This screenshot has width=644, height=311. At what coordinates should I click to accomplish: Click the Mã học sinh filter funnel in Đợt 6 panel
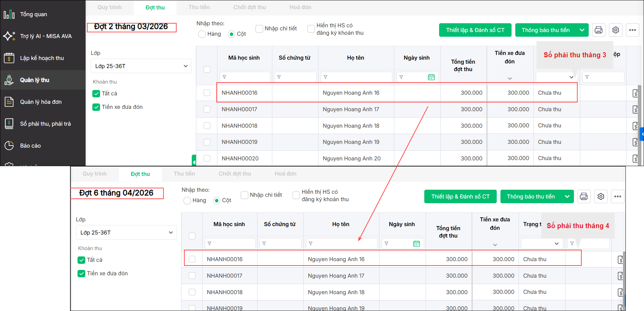click(210, 244)
